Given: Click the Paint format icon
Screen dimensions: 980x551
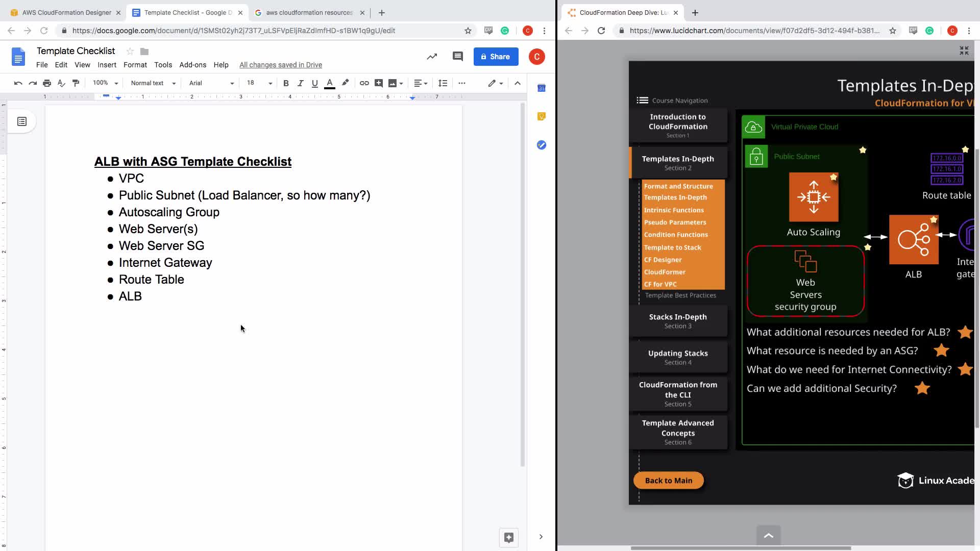Looking at the screenshot, I should tap(76, 83).
